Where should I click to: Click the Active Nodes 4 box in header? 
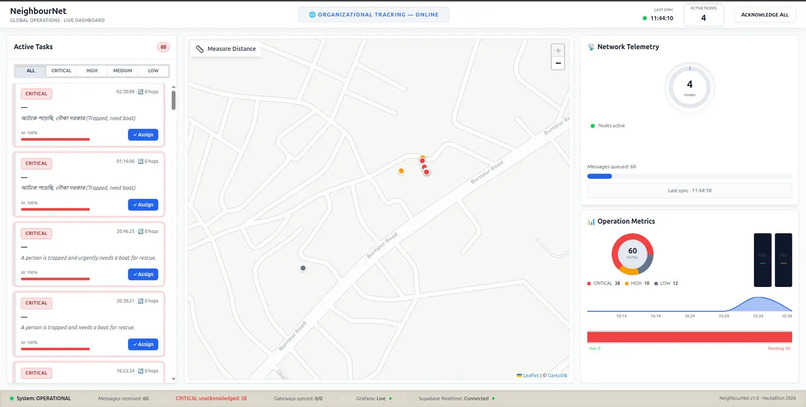click(x=703, y=14)
